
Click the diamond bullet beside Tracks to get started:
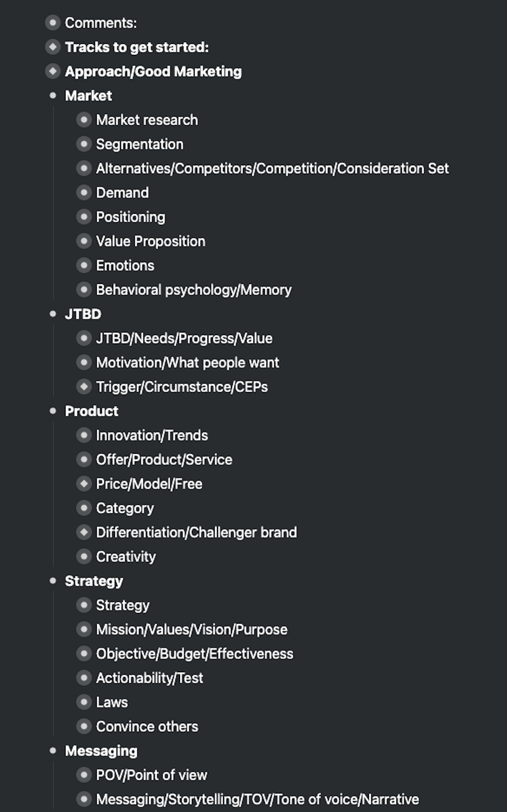pos(53,47)
